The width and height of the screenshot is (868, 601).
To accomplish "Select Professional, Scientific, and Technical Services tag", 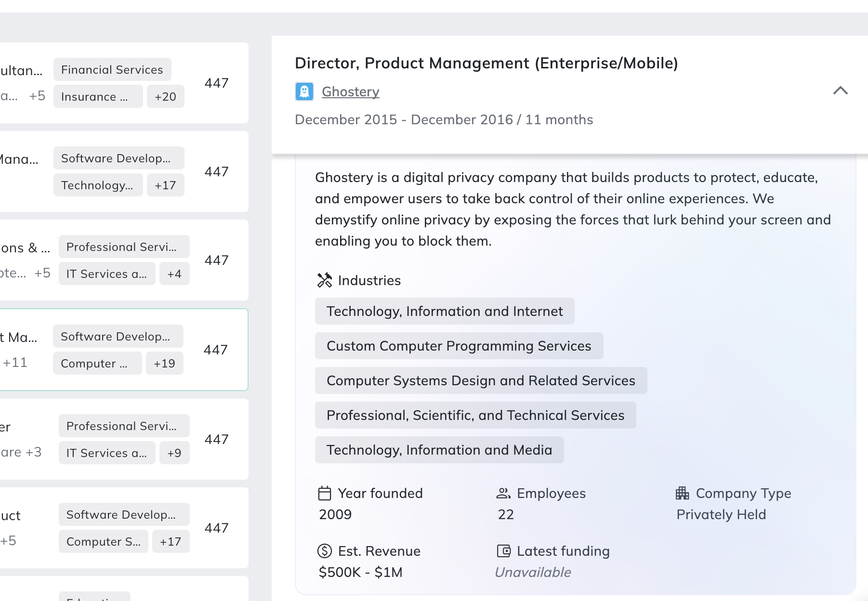I will pyautogui.click(x=475, y=415).
